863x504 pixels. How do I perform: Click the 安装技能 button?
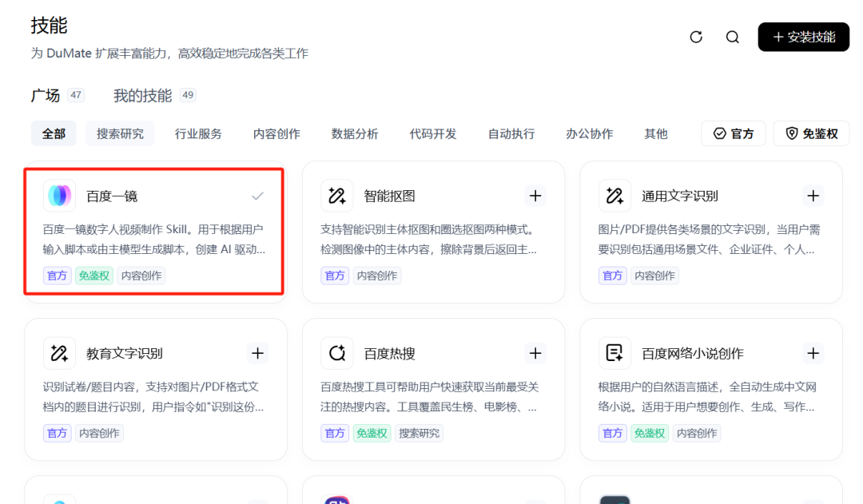[x=804, y=37]
